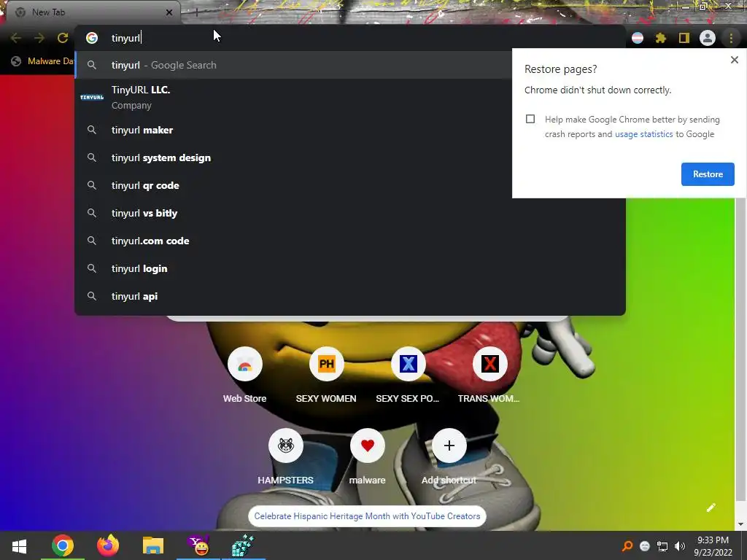
Task: Click the Restore button
Action: click(x=708, y=174)
